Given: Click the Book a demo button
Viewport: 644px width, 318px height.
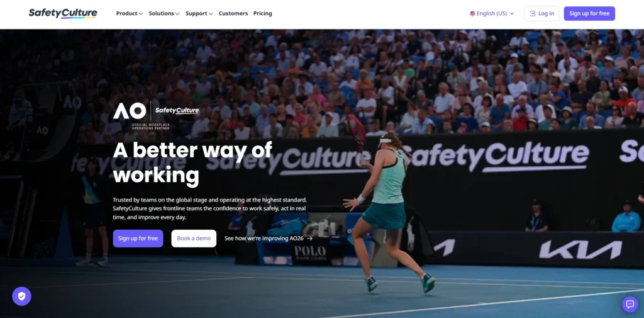Looking at the screenshot, I should [194, 239].
